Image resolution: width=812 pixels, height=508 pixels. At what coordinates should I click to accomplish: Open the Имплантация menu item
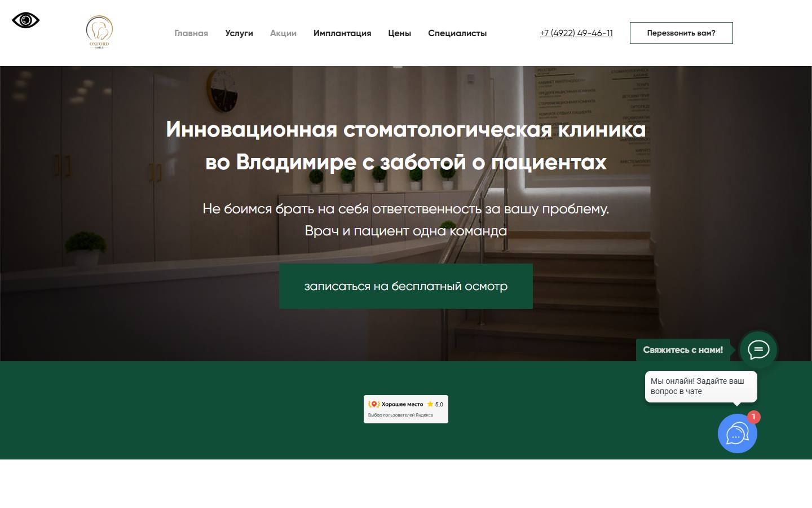click(x=342, y=33)
